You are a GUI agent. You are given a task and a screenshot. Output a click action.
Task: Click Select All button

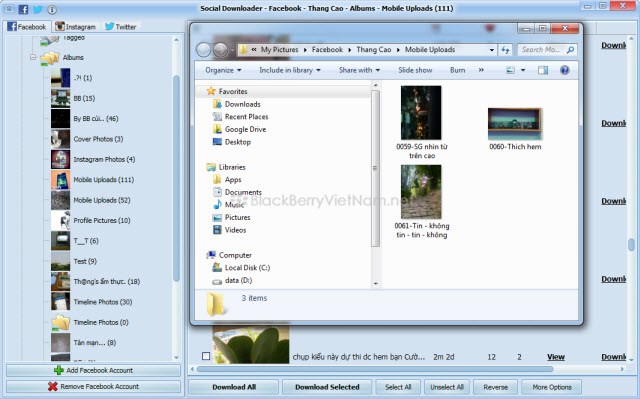[x=398, y=387]
